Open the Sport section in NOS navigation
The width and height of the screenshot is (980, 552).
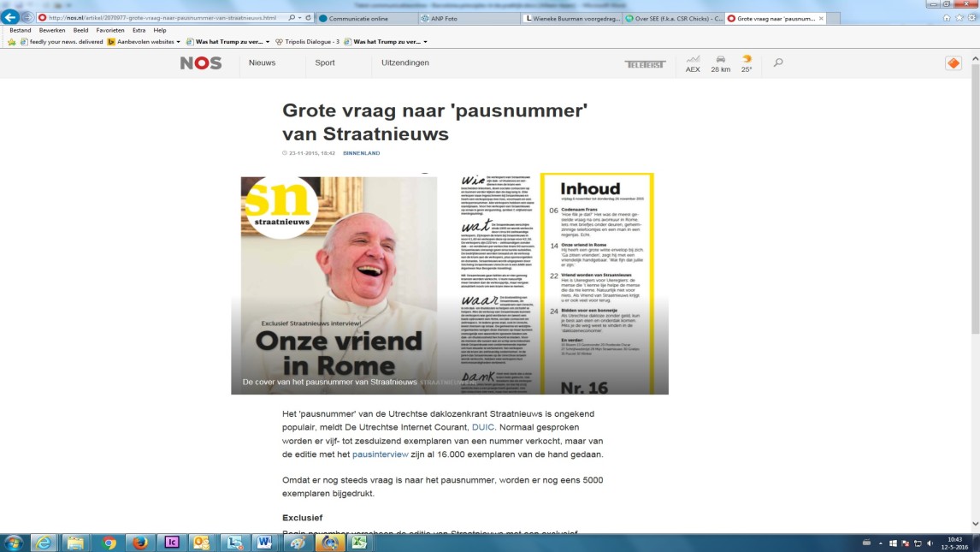tap(325, 62)
